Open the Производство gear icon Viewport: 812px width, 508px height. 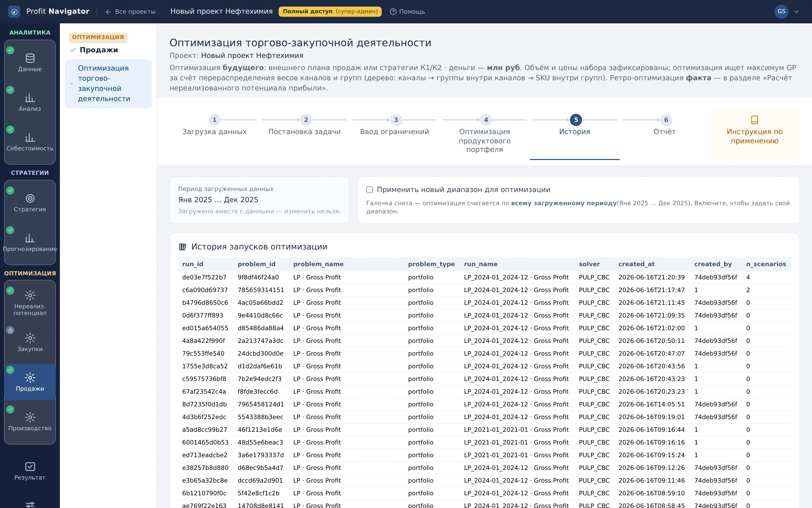tap(30, 417)
